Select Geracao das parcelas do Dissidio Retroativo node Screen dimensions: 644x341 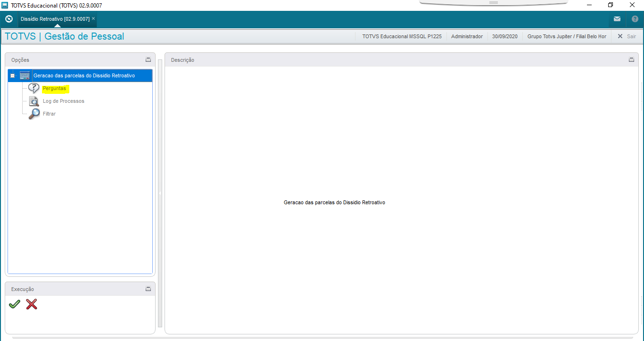84,76
